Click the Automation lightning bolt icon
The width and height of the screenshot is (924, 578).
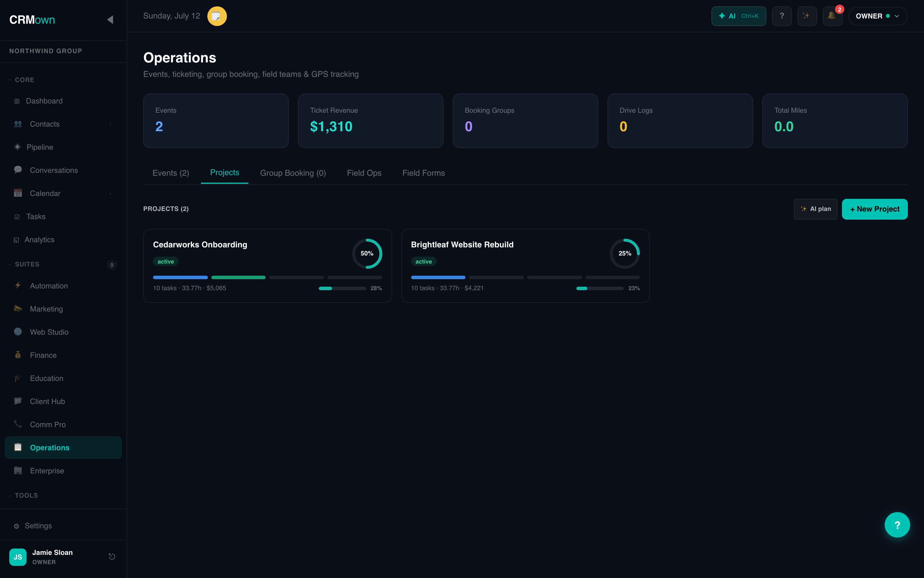coord(18,286)
